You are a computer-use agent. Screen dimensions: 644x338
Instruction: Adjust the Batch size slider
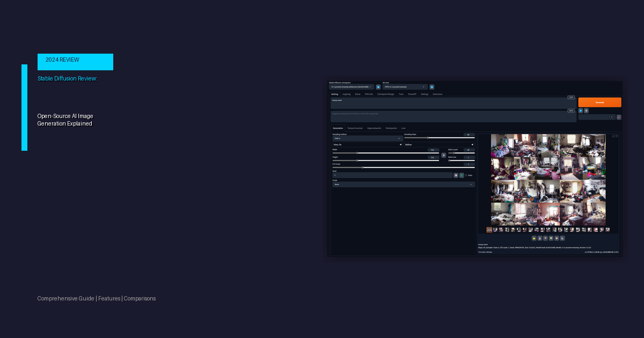(462, 160)
